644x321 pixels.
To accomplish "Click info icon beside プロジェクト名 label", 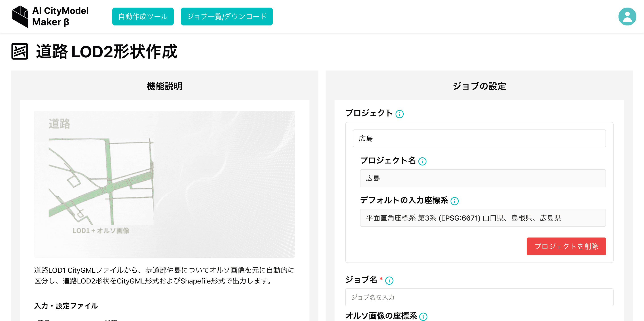I will pyautogui.click(x=422, y=161).
